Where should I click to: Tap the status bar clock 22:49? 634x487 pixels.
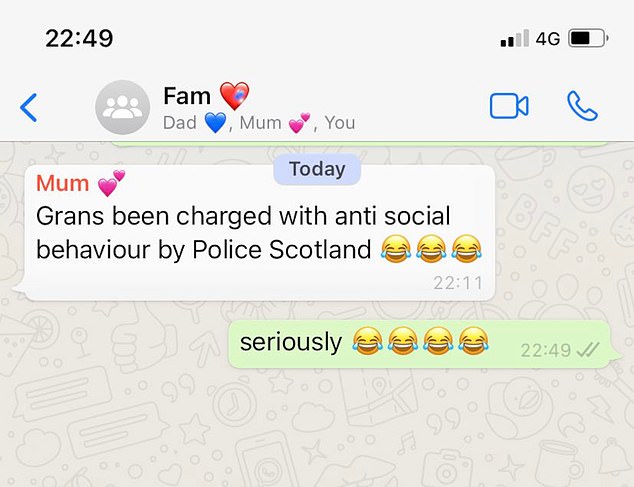79,39
